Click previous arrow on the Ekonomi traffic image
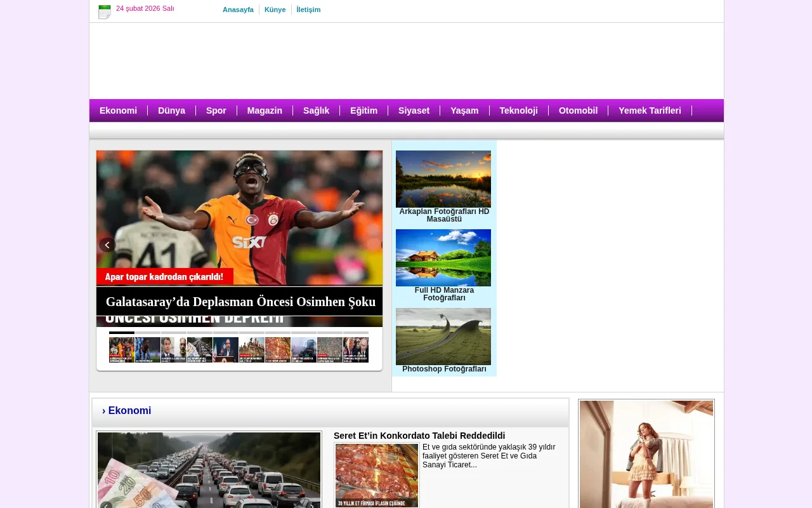 point(106,505)
